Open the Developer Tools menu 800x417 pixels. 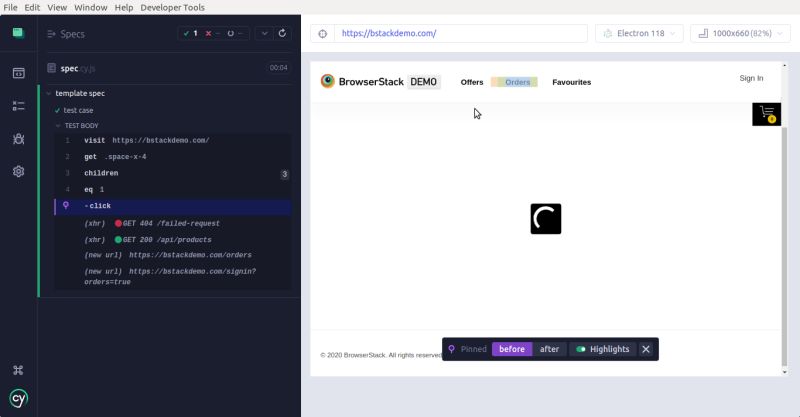click(172, 7)
